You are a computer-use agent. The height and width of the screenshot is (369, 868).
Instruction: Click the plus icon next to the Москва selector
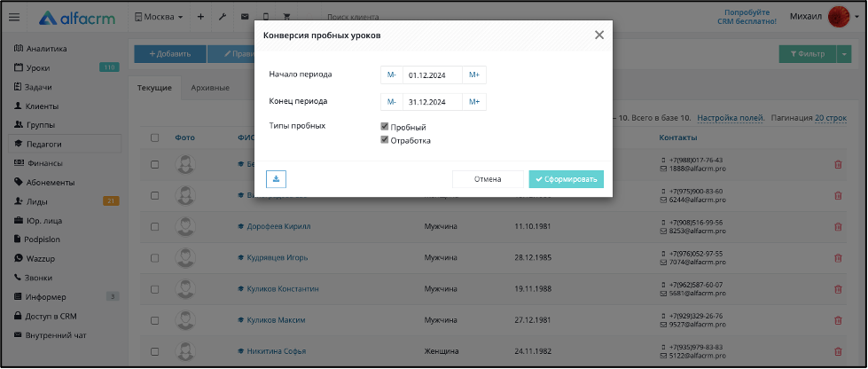pos(201,17)
